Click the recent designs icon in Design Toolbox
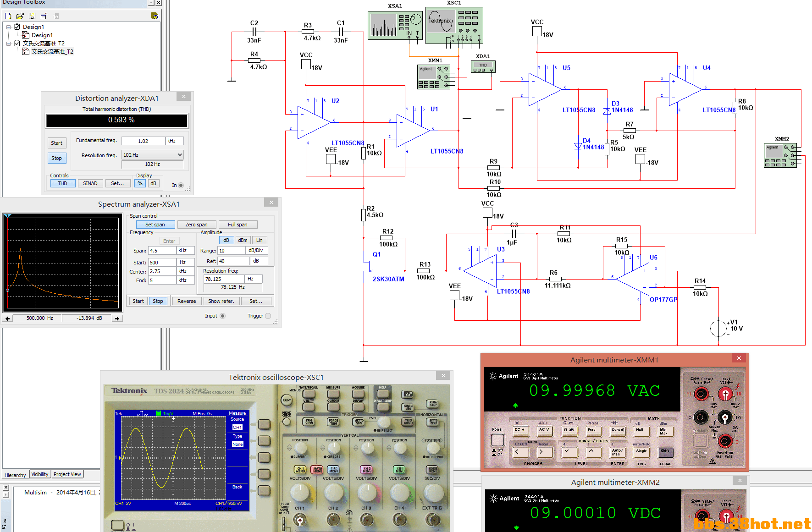812x532 pixels. click(155, 16)
